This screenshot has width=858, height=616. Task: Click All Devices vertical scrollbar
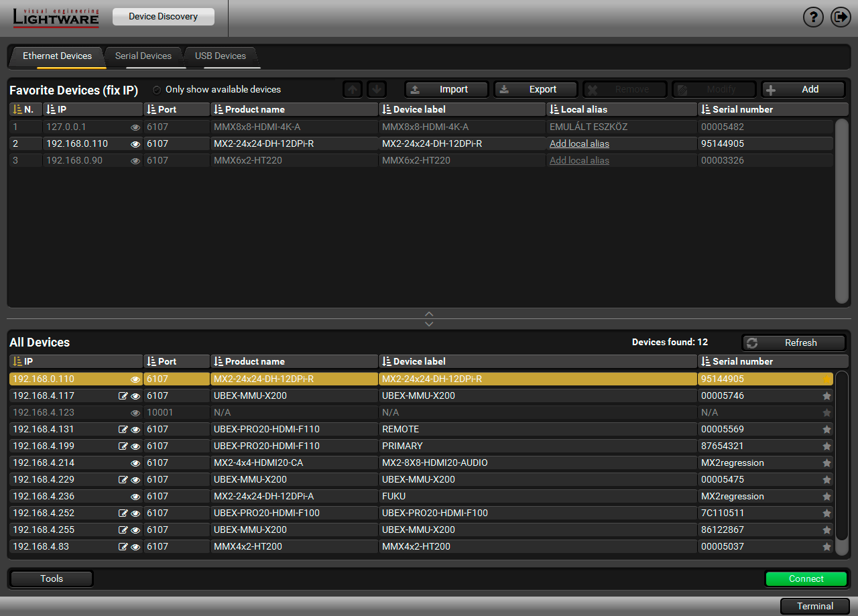842,463
